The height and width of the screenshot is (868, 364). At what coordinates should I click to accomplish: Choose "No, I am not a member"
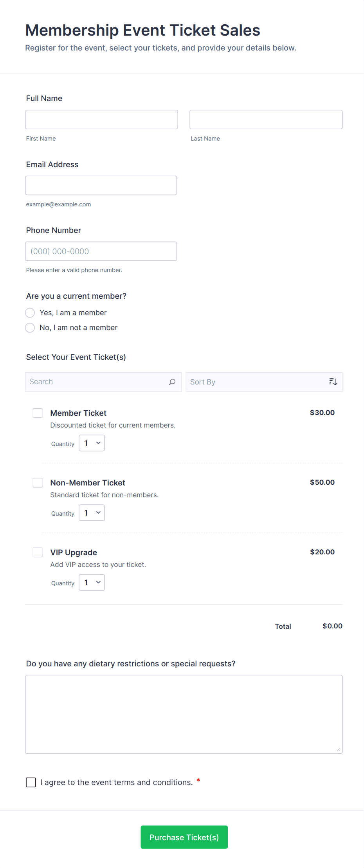tap(30, 328)
